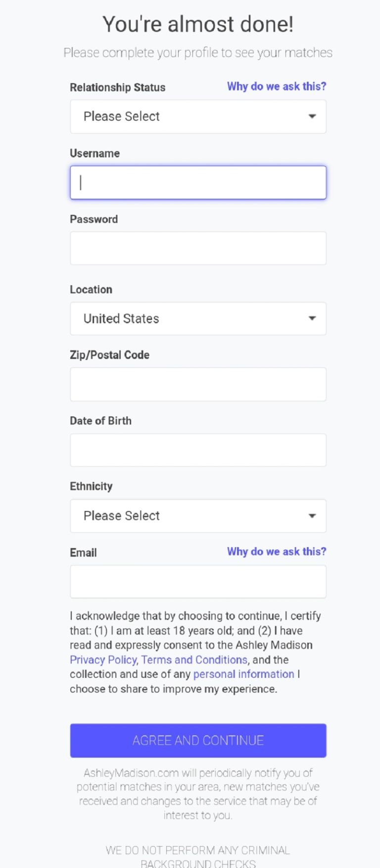Select the Zip/Postal Code input box

point(198,384)
